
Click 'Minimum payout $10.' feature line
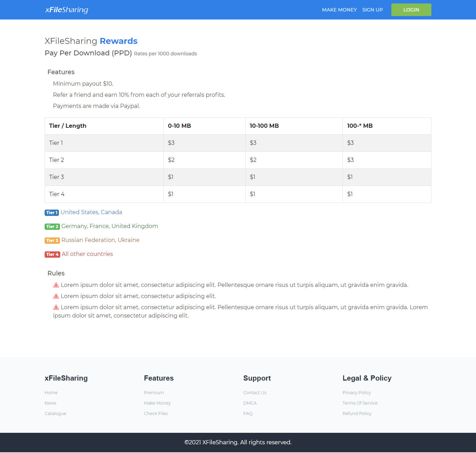point(83,84)
